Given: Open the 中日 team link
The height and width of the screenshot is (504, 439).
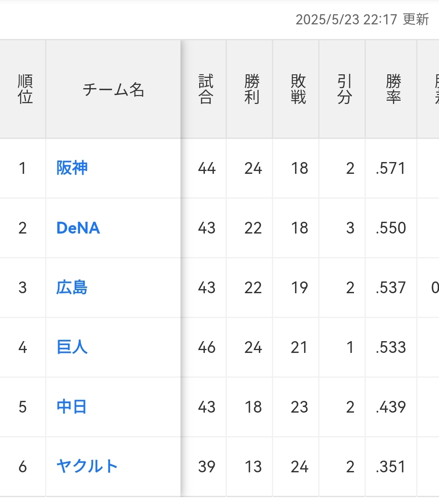Looking at the screenshot, I should tap(72, 407).
